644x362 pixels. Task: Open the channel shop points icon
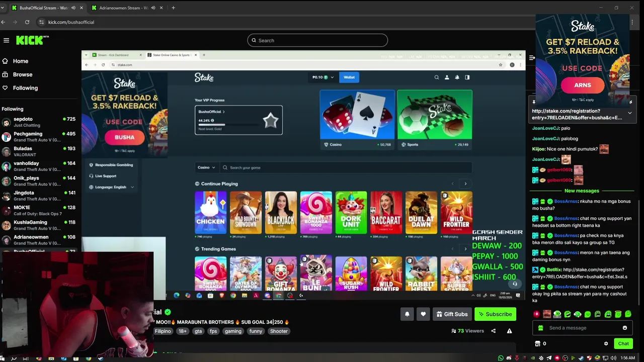coord(537,344)
